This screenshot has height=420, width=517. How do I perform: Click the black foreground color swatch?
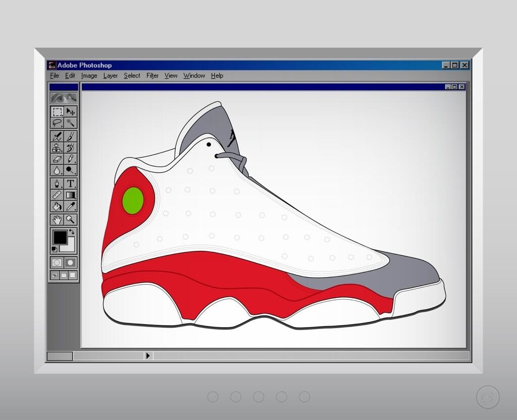61,237
